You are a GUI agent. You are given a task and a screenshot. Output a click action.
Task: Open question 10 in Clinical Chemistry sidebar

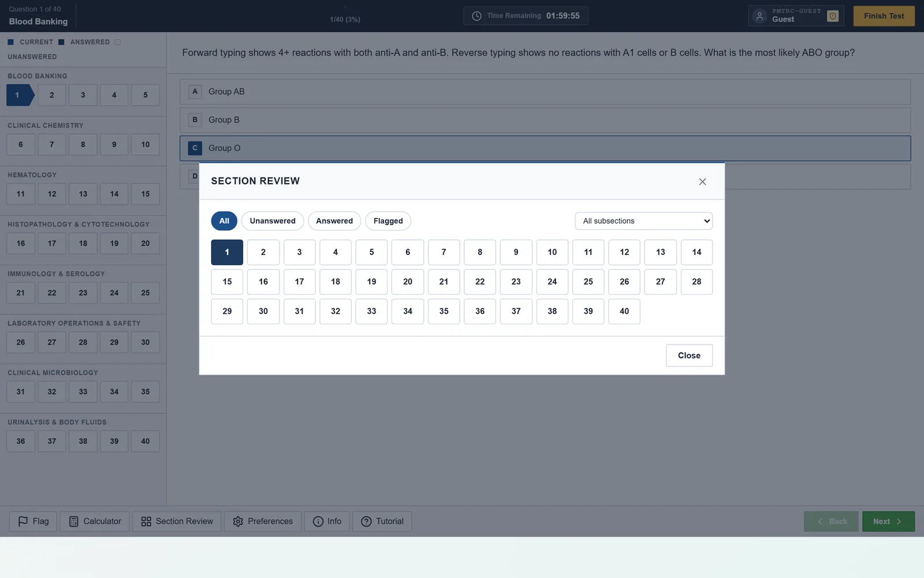tap(146, 144)
